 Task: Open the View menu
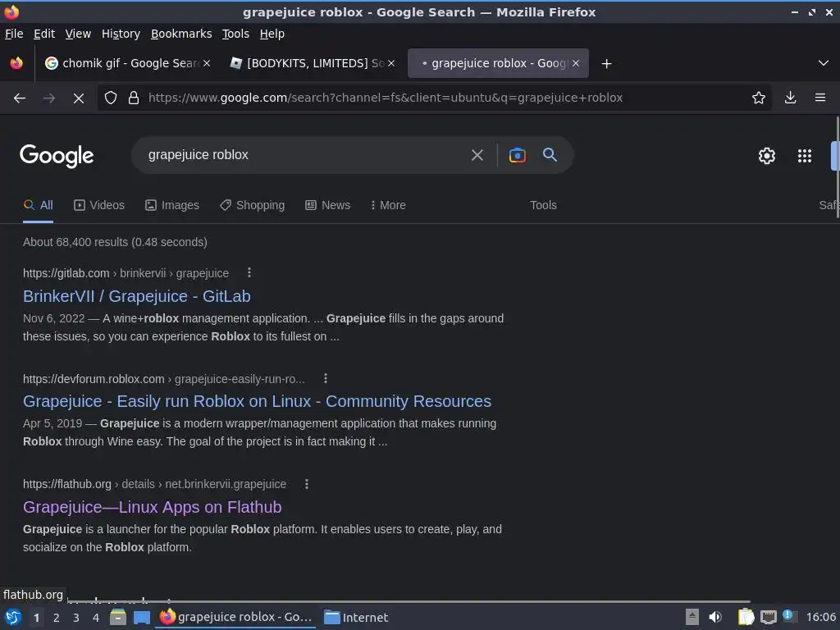coord(78,34)
